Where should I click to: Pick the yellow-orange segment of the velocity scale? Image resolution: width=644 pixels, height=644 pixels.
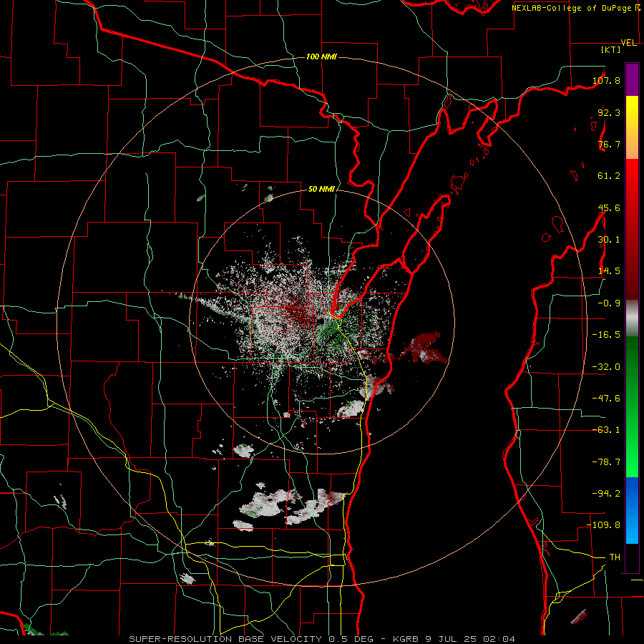632,127
